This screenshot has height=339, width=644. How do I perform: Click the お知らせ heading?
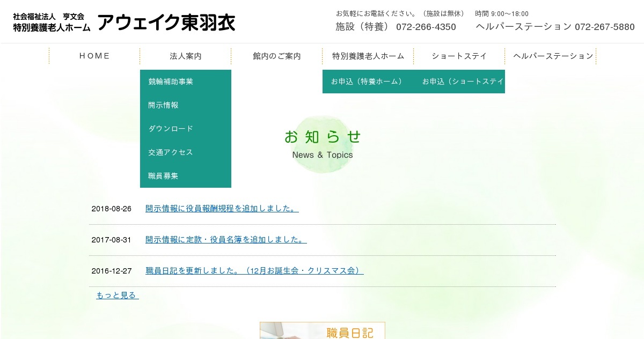click(x=323, y=137)
